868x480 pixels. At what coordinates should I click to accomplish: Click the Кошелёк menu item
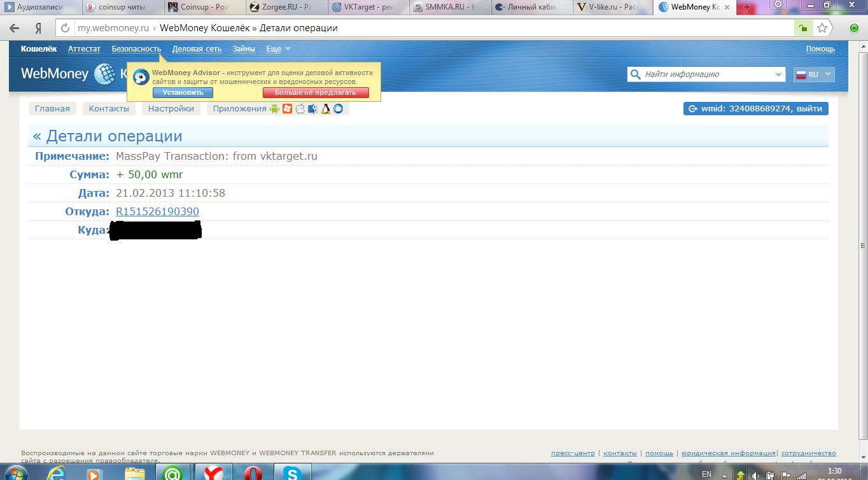tap(39, 49)
